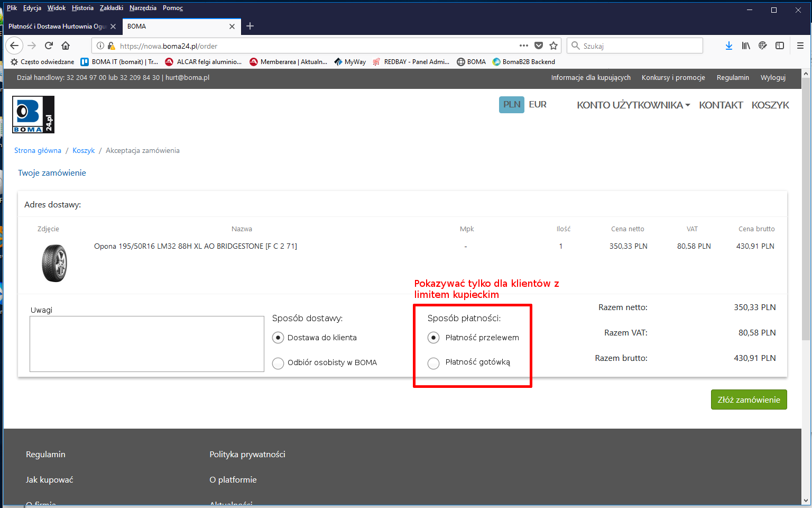Bookmark this page with star icon
The width and height of the screenshot is (812, 508).
coord(553,46)
